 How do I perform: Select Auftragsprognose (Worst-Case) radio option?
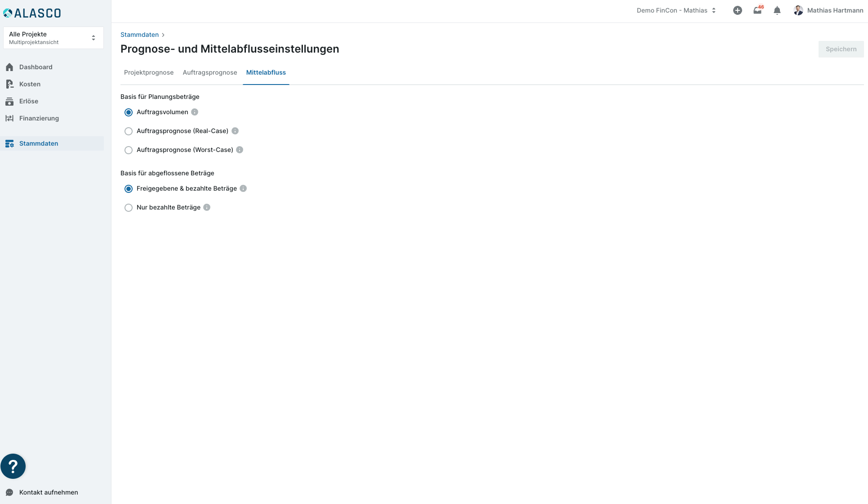tap(129, 150)
